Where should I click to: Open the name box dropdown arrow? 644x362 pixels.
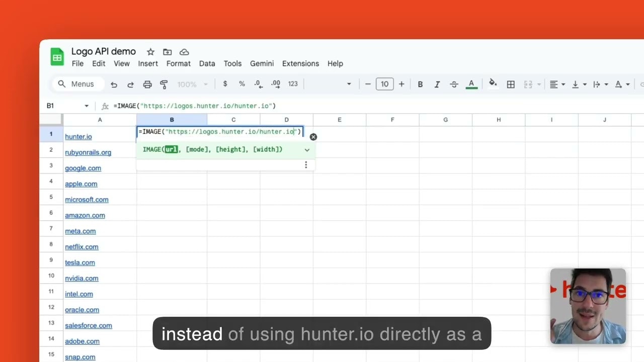[87, 106]
